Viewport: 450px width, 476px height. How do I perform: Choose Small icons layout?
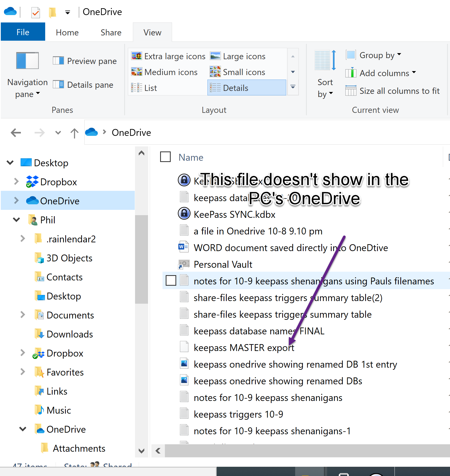pyautogui.click(x=238, y=72)
